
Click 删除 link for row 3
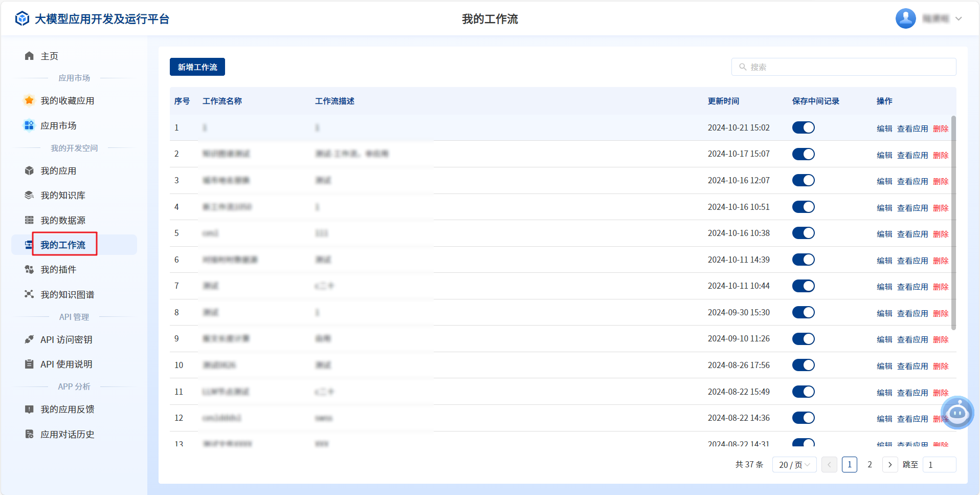coord(941,181)
